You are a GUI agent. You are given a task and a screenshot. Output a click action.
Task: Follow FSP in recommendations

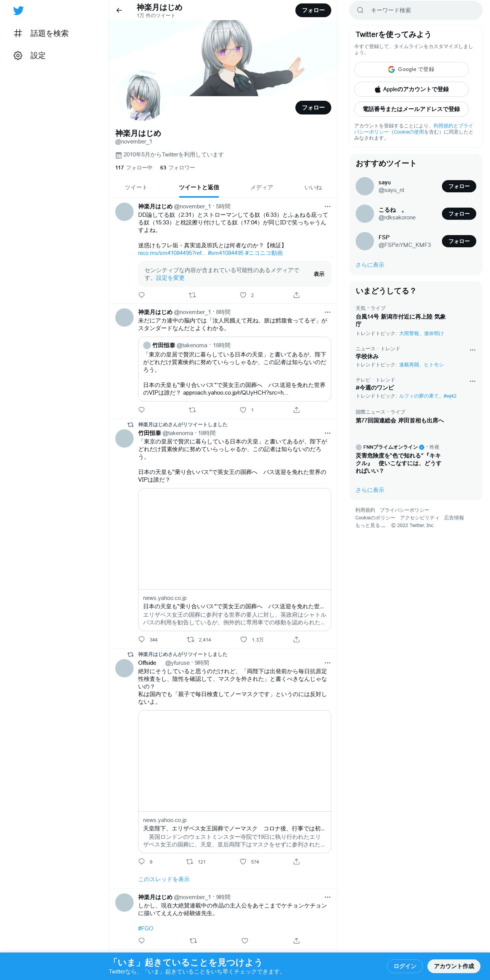coord(459,241)
